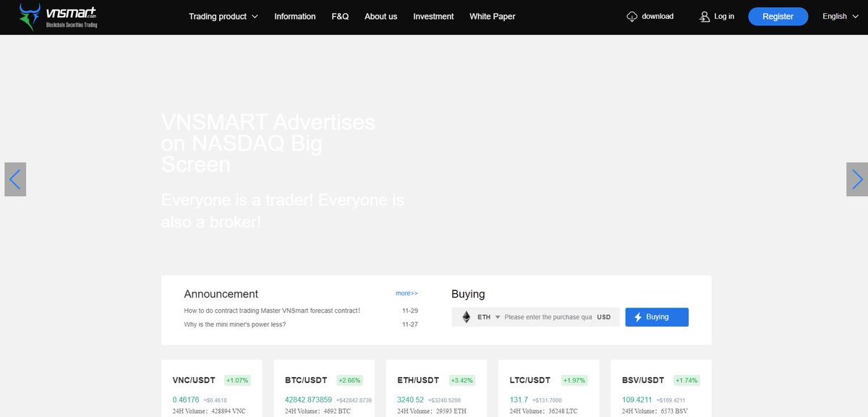Open the LTC/USDT market card

point(549,389)
